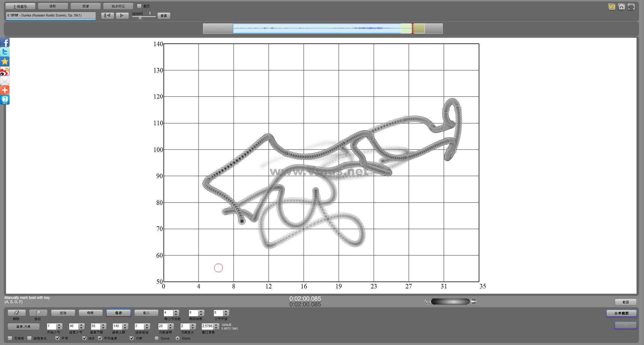Open the Help question mark icon
Screen dimensions: 644x345
click(5, 100)
